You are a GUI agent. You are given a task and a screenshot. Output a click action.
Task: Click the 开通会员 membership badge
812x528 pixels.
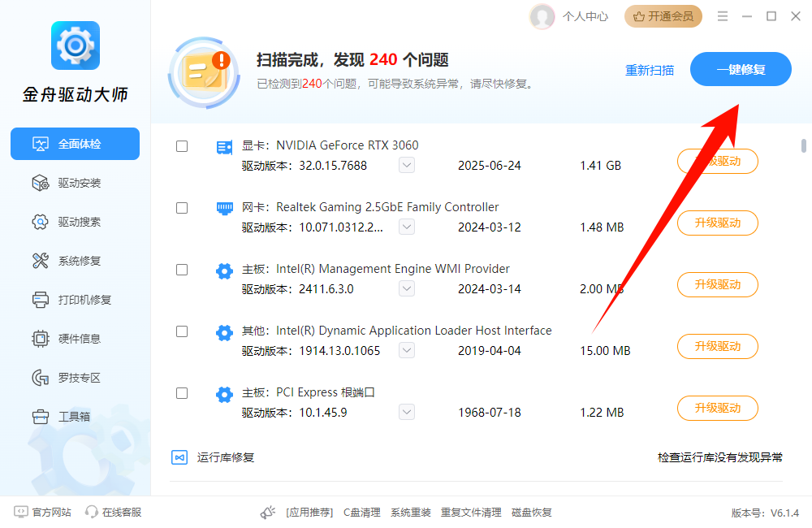tap(663, 15)
